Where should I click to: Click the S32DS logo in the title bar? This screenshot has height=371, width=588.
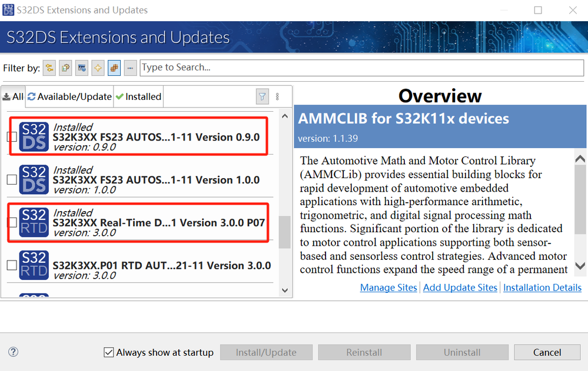point(8,10)
